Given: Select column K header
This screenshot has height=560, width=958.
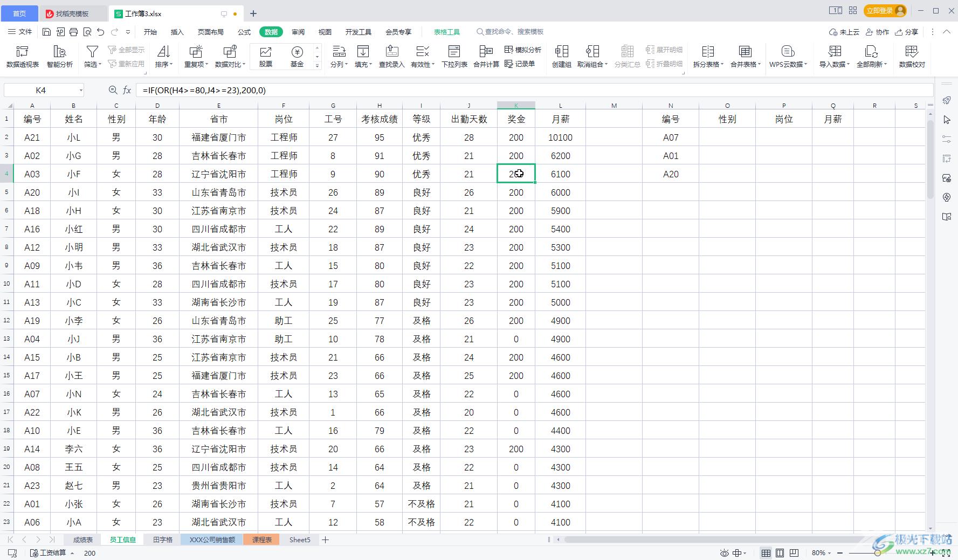Looking at the screenshot, I should (516, 106).
